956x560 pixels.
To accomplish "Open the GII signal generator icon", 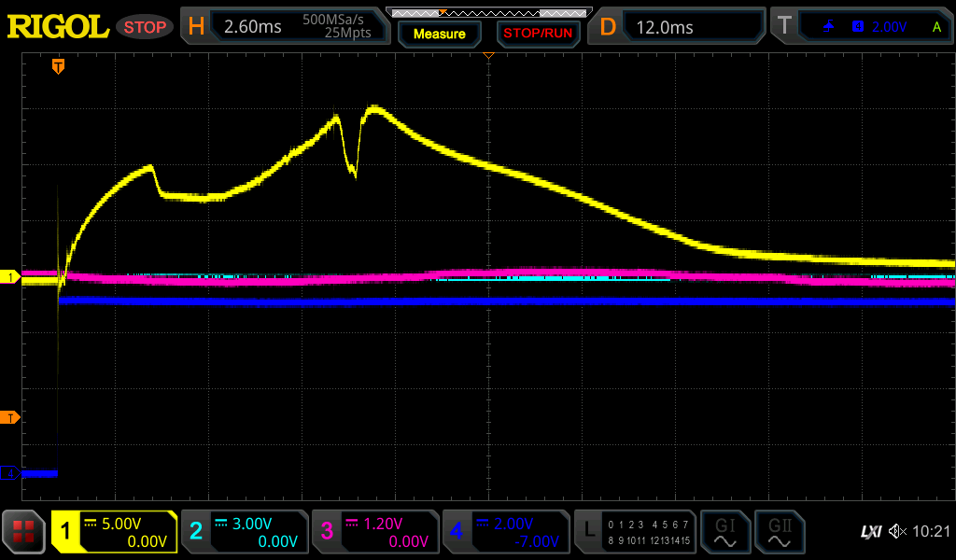I will (779, 532).
